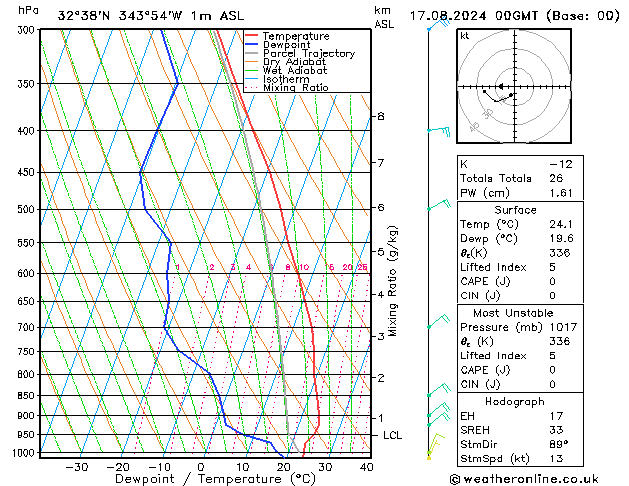The image size is (629, 486).
Task: Click the red Temperature legend line
Action: point(252,36)
